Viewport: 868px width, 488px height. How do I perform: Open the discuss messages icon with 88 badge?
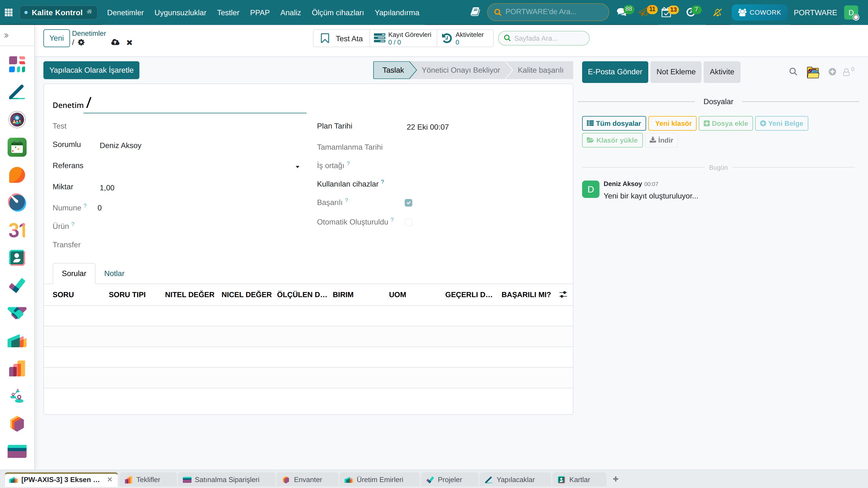tap(621, 12)
